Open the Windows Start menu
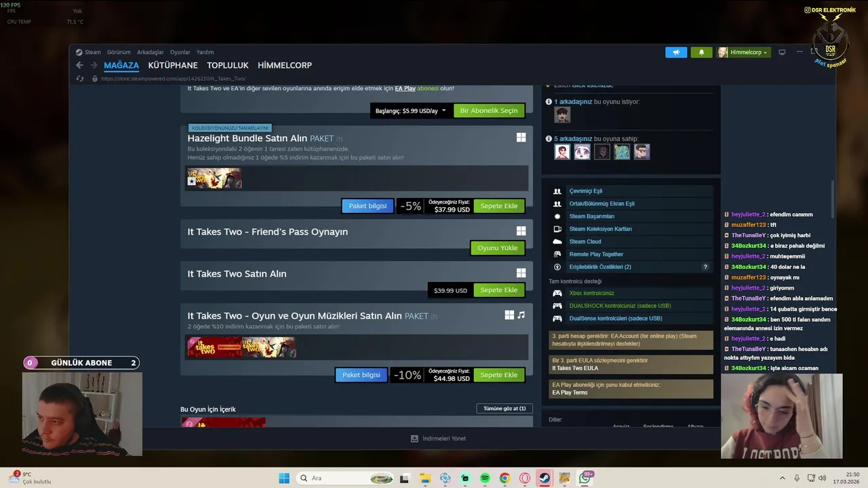Screen dimensions: 868x488 point(284,478)
